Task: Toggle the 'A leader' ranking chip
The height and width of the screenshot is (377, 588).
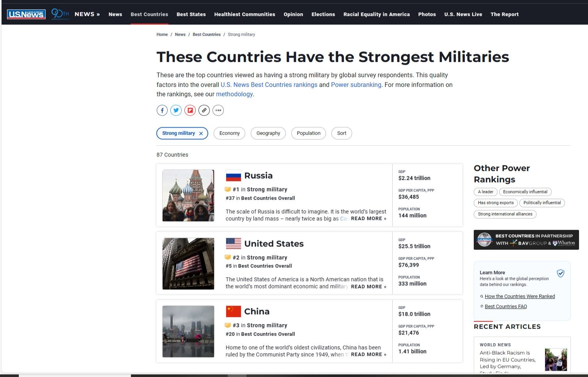Action: click(485, 192)
